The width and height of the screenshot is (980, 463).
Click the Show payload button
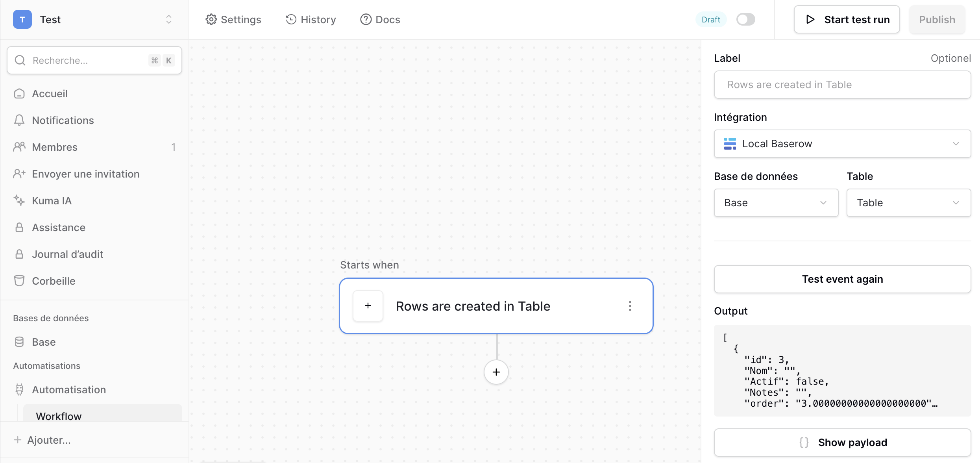[842, 443]
